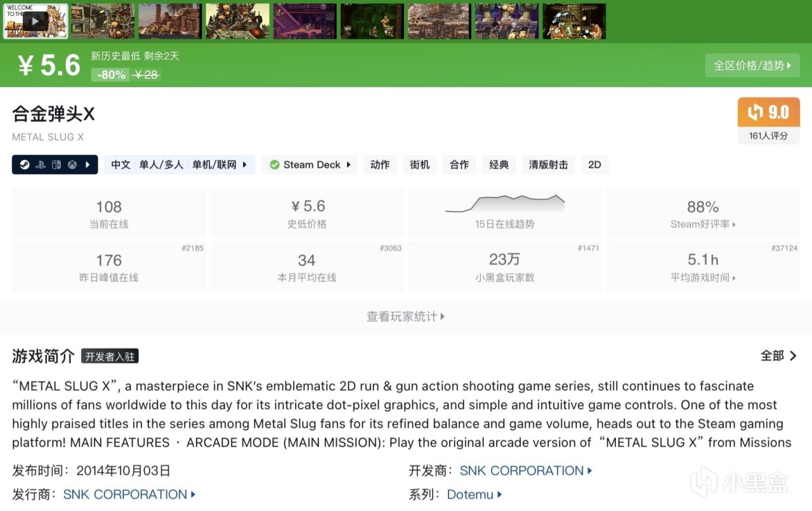This screenshot has width=812, height=511.
Task: Click the #37124 rank on 平均游戏时间
Action: (x=784, y=248)
